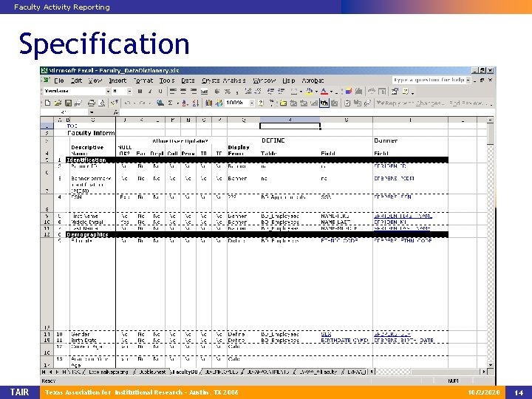Open the Format menu
Image resolution: width=532 pixels, height=399 pixels.
pyautogui.click(x=143, y=81)
